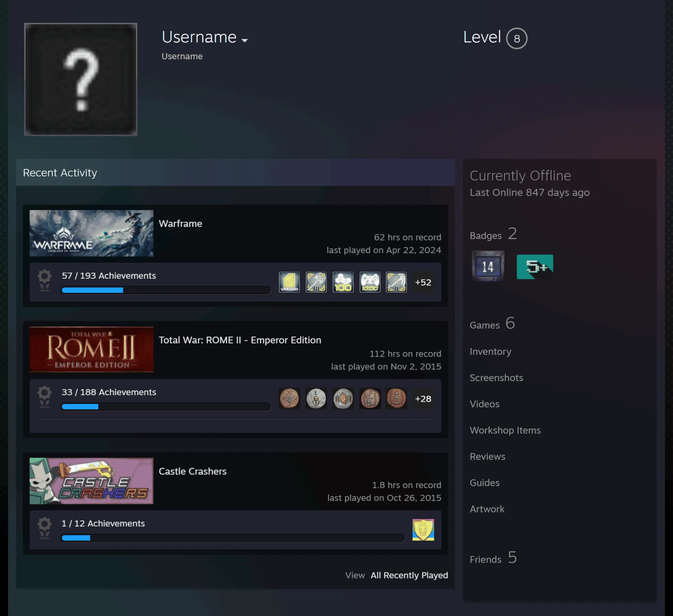Image resolution: width=673 pixels, height=616 pixels.
Task: Click the Castle Crashers shield achievement icon
Action: [x=423, y=530]
